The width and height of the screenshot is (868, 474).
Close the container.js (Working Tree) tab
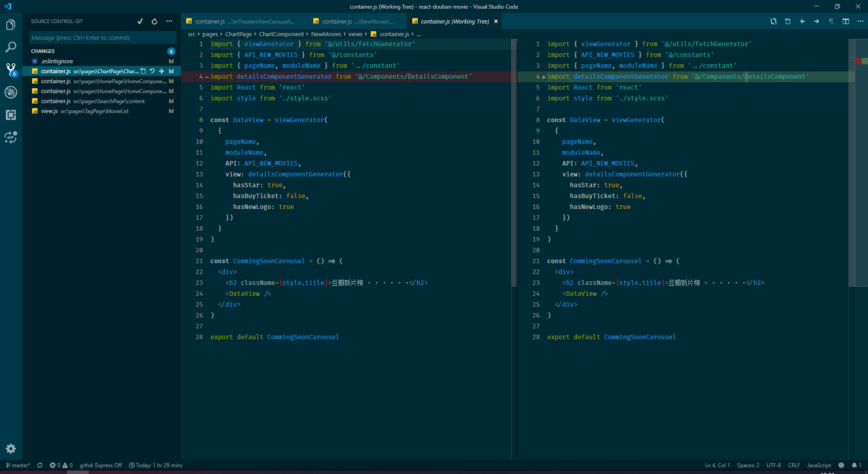496,21
